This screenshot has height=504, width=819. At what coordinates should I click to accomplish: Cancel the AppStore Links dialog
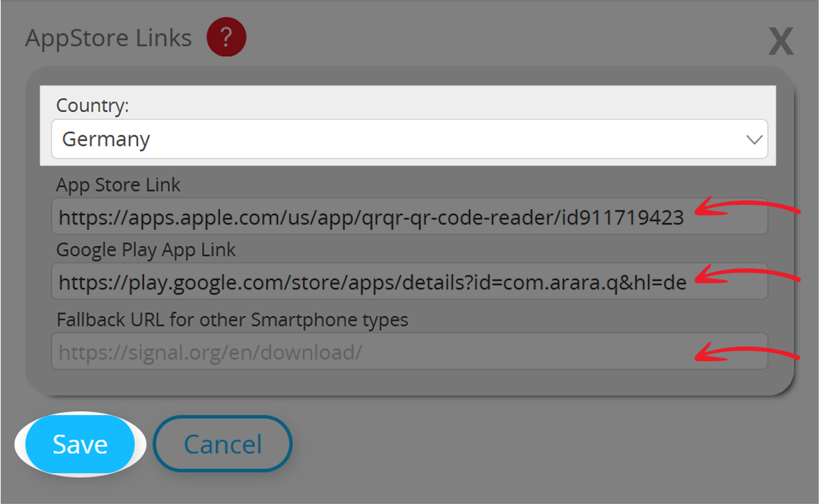222,443
